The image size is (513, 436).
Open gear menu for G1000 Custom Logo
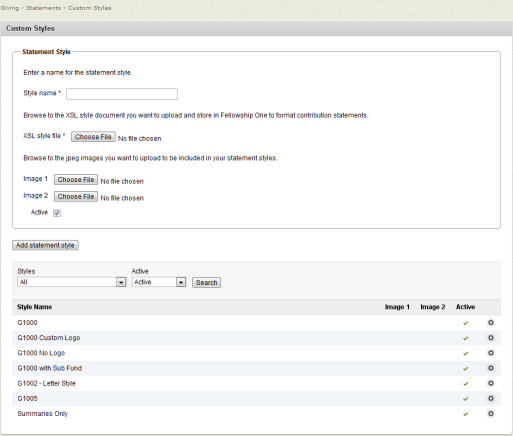coord(491,338)
